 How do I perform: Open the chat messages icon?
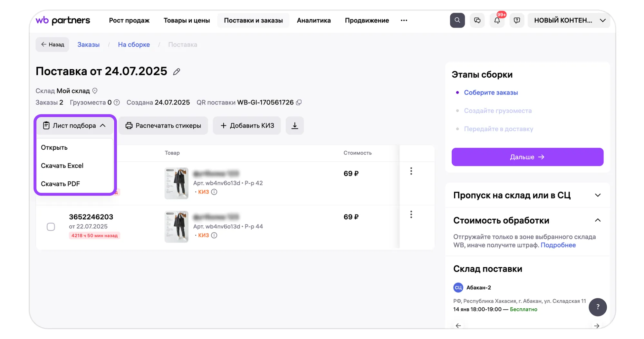point(477,20)
